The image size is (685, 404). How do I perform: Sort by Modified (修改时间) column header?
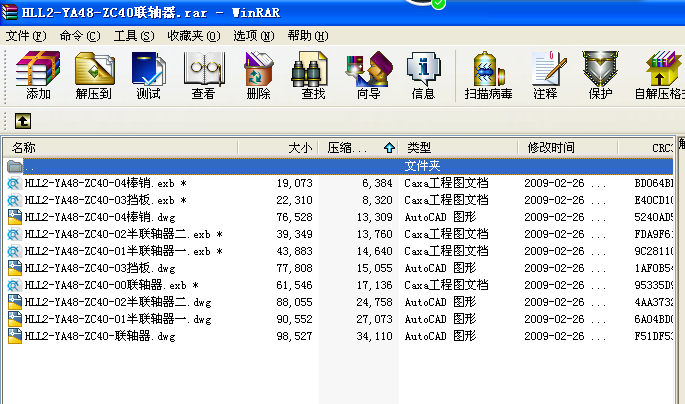point(567,148)
